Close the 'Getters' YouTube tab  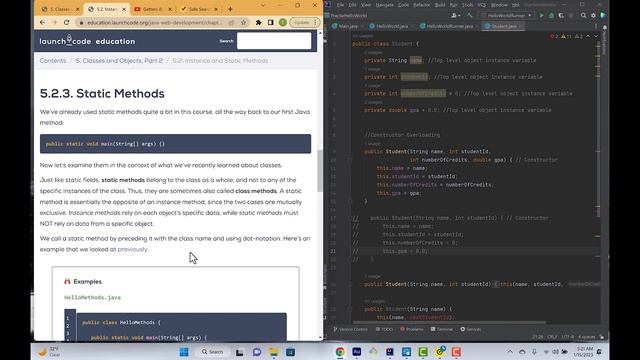coord(170,9)
